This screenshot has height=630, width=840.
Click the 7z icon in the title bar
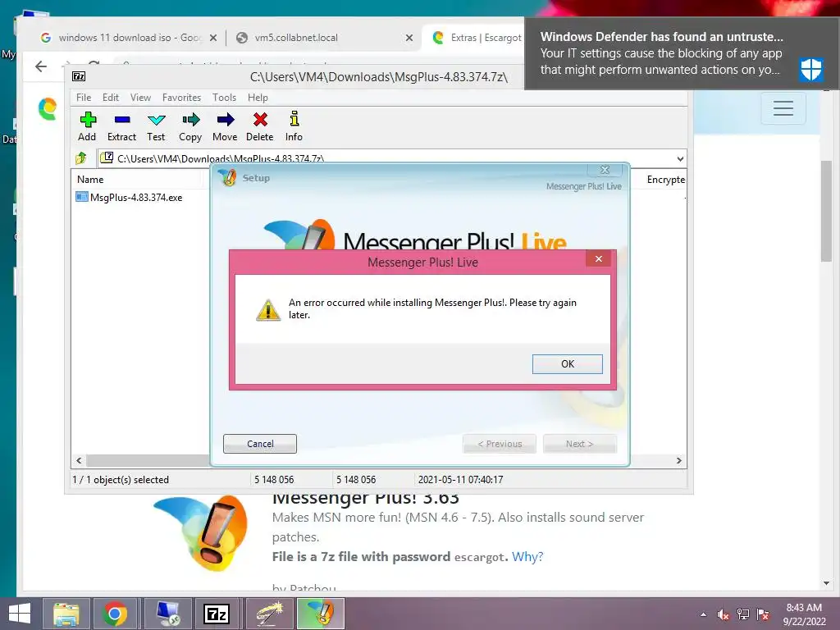pos(79,76)
